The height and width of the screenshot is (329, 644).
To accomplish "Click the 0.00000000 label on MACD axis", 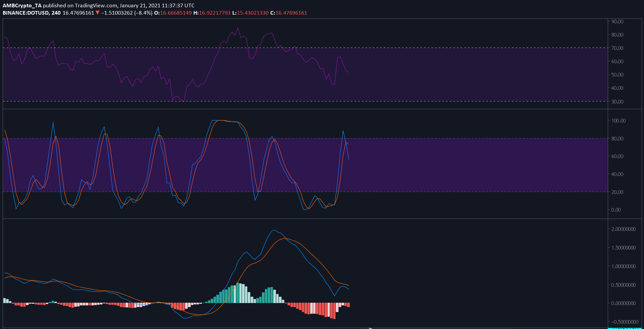I will (x=623, y=303).
